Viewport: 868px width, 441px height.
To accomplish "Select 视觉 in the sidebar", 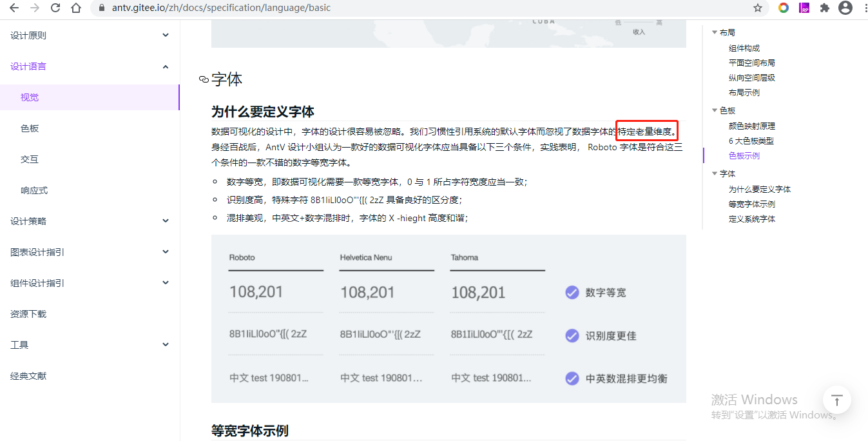I will [90, 97].
